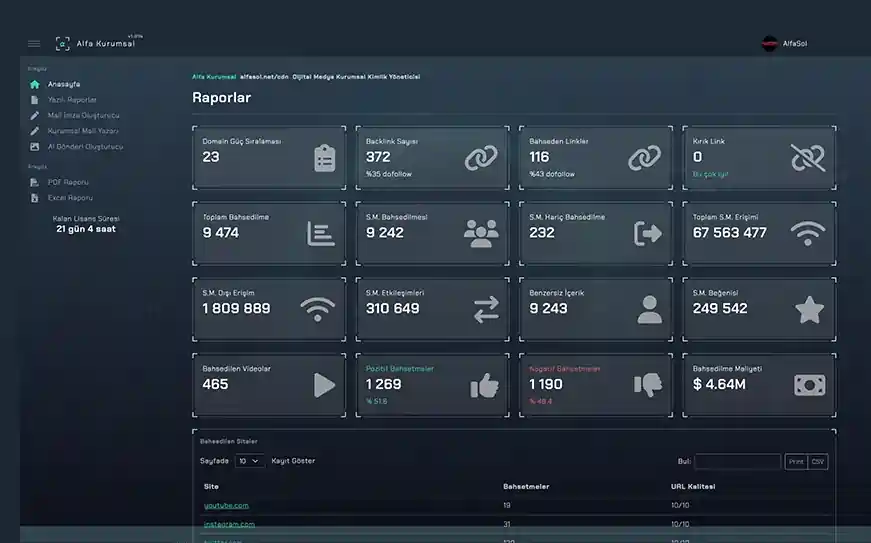Click the Negatif Bahsetmeler thumbs-down icon
This screenshot has width=871, height=543.
point(648,385)
